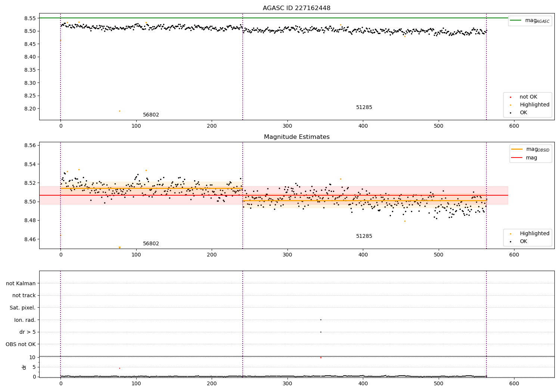Click the "OBS not OK" row label
The image size is (560, 392).
click(x=21, y=344)
